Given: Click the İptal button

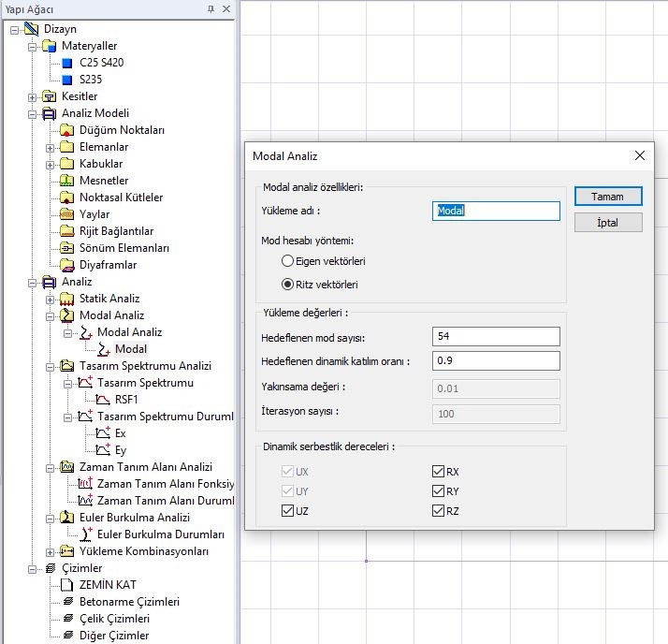Looking at the screenshot, I should point(608,223).
